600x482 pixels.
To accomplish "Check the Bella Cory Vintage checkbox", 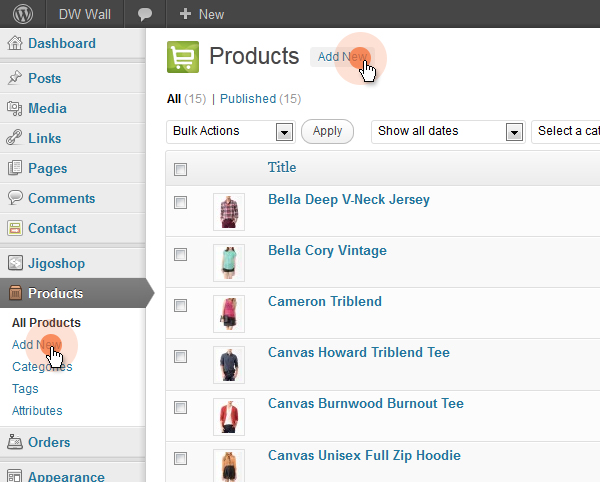I will coord(180,254).
